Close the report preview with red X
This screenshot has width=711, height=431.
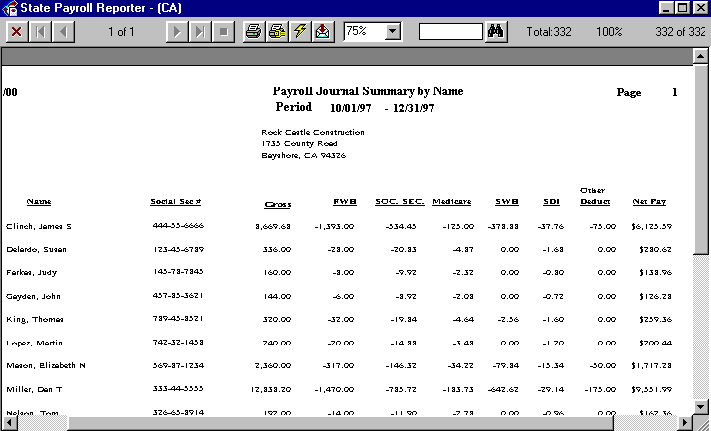pos(17,32)
